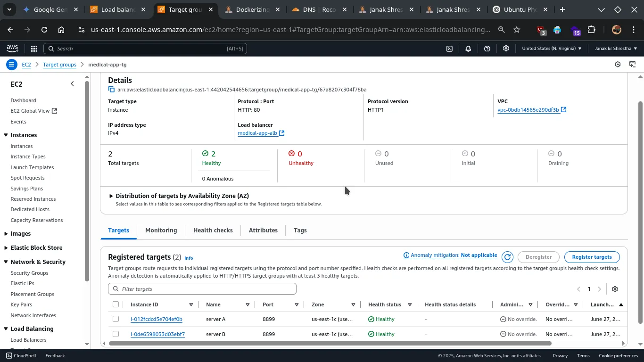
Task: Refresh the registered targets list
Action: 507,257
